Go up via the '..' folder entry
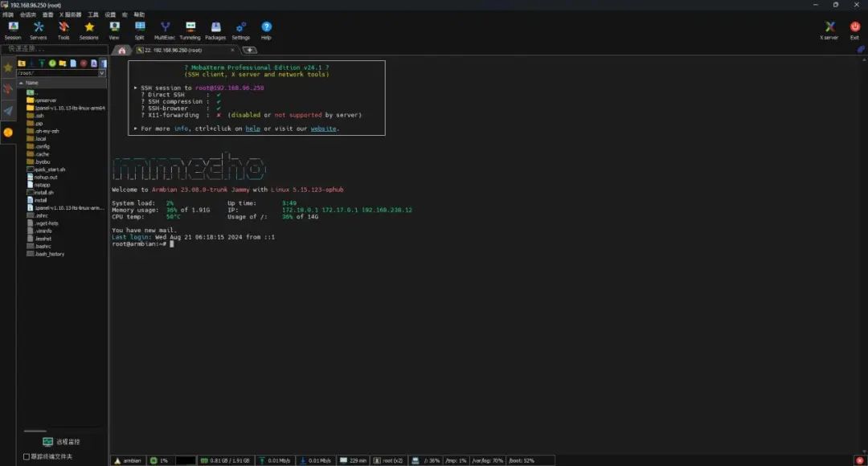This screenshot has width=868, height=466. pyautogui.click(x=31, y=92)
